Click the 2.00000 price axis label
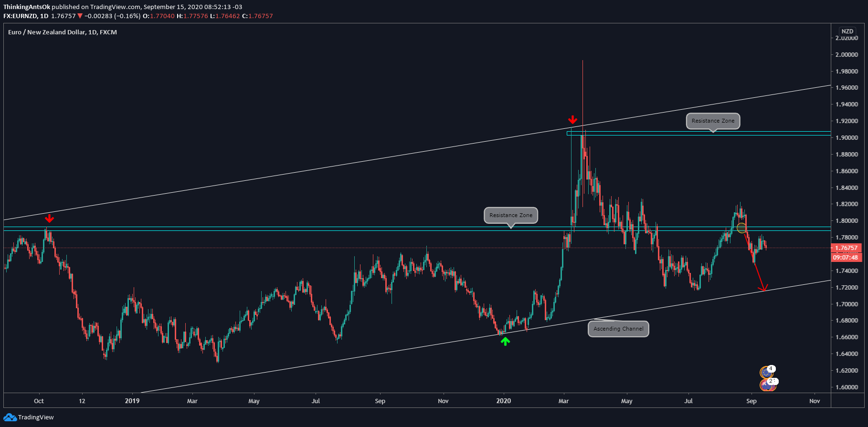The height and width of the screenshot is (427, 868). (x=847, y=55)
